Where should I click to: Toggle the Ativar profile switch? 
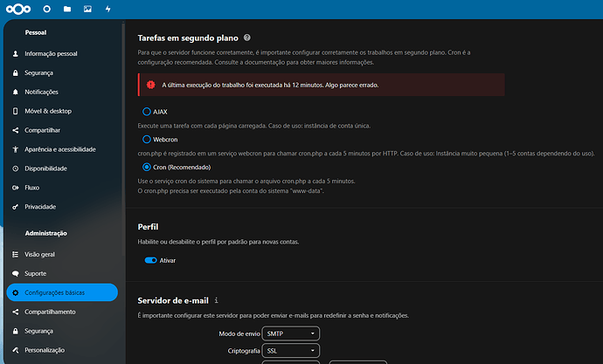[151, 260]
